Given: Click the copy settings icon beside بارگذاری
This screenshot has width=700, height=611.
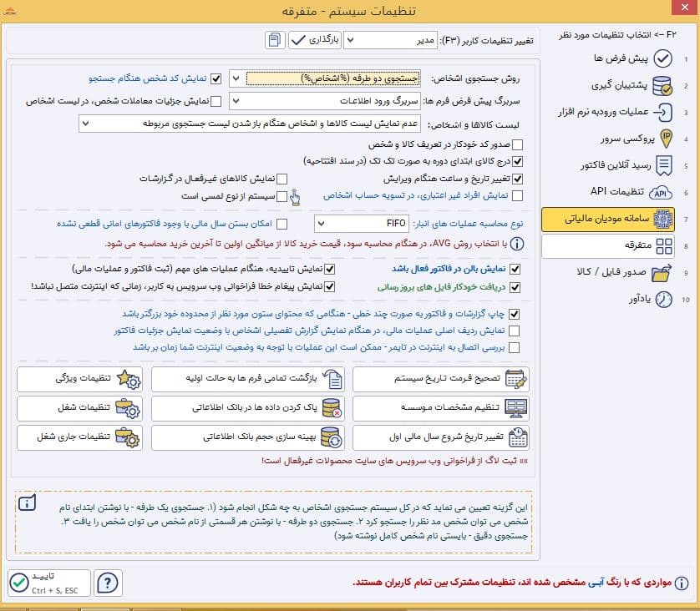Looking at the screenshot, I should tap(275, 40).
